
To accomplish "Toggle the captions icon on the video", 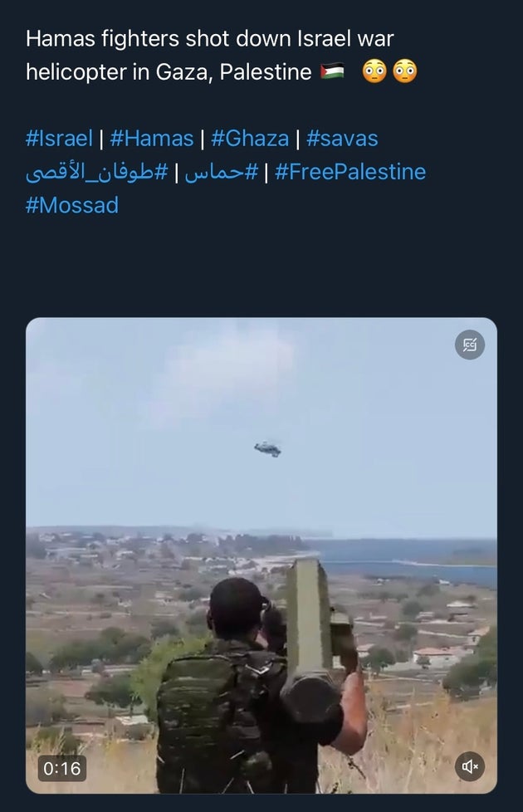I will pos(470,345).
